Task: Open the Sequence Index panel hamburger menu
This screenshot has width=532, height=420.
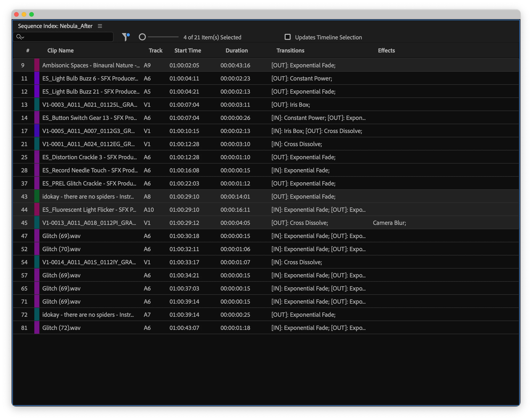Action: point(100,26)
